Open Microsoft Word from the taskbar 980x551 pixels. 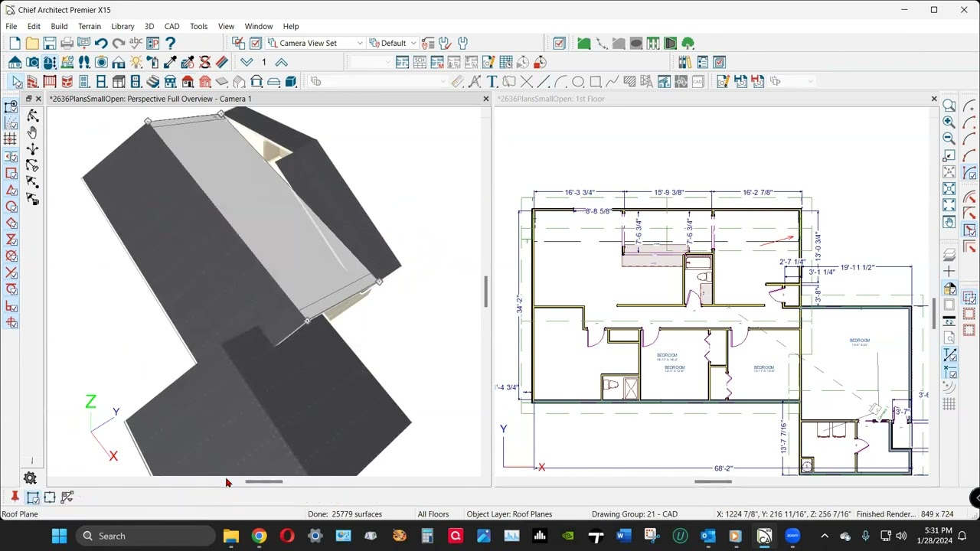click(x=622, y=536)
